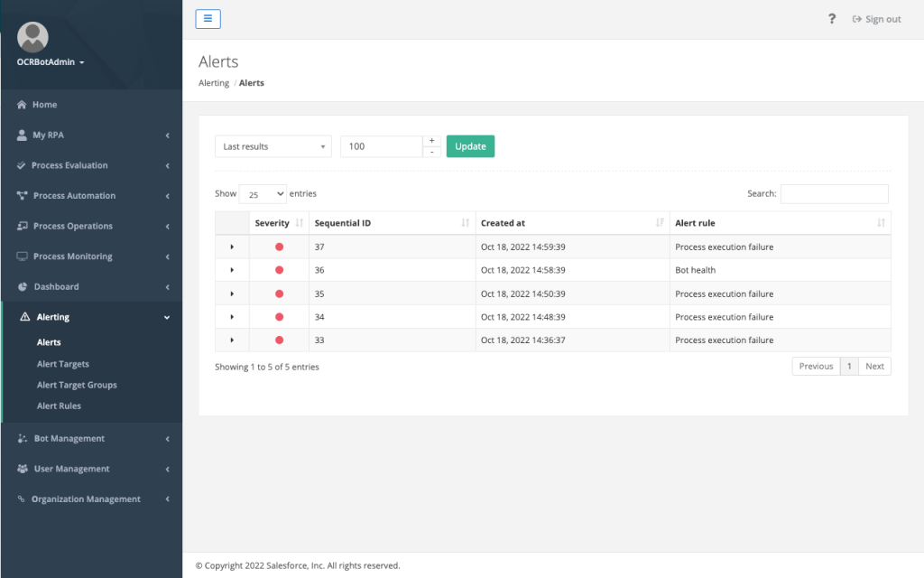Open the Show 25 entries dropdown
924x578 pixels.
263,194
